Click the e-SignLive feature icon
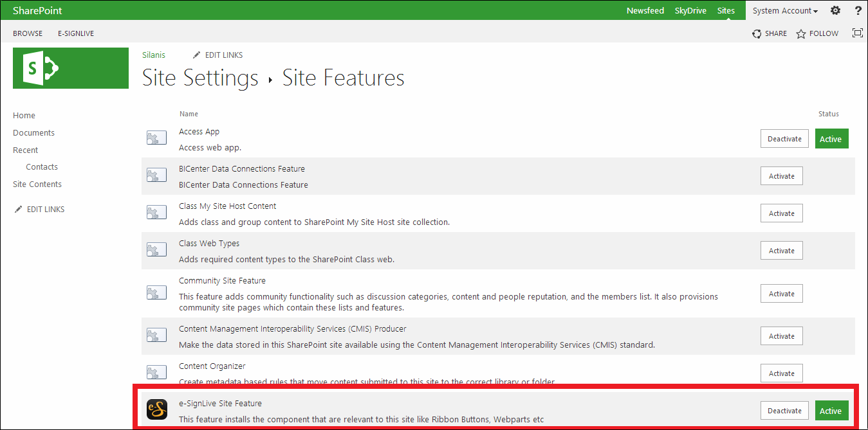This screenshot has height=430, width=868. [x=157, y=409]
